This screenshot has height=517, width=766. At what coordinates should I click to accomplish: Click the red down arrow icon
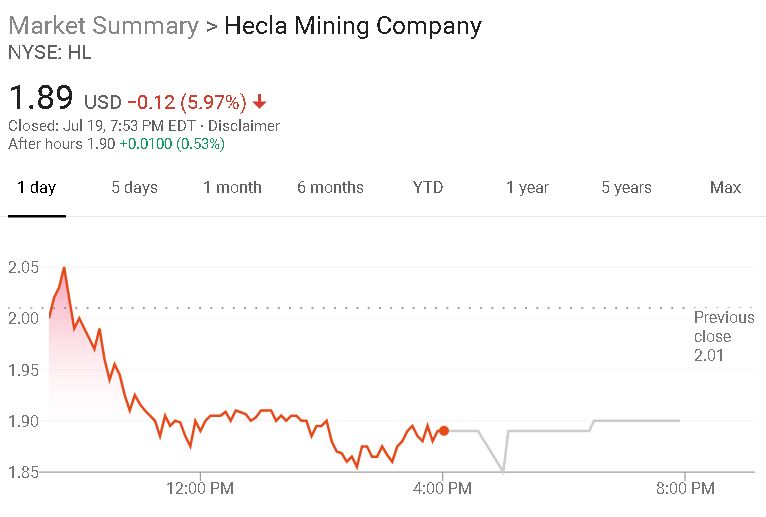pos(260,102)
